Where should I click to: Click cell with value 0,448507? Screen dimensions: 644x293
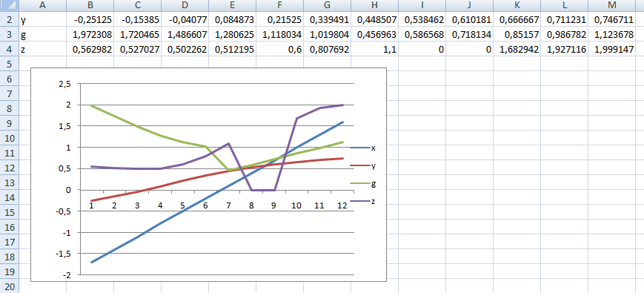(x=374, y=19)
